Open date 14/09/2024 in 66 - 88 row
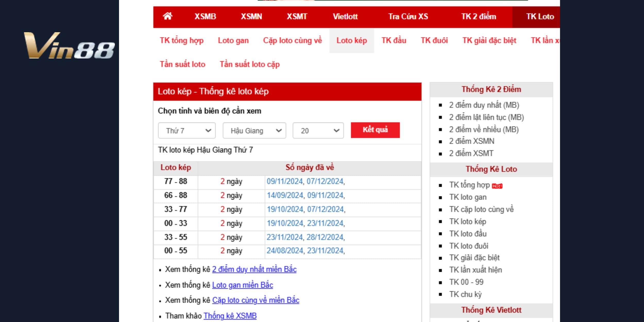 tap(285, 195)
